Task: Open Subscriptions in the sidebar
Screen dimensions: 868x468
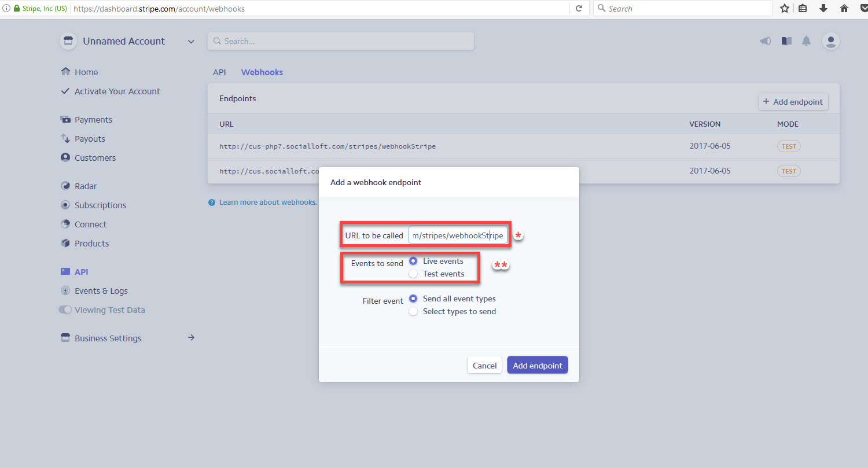Action: click(100, 205)
